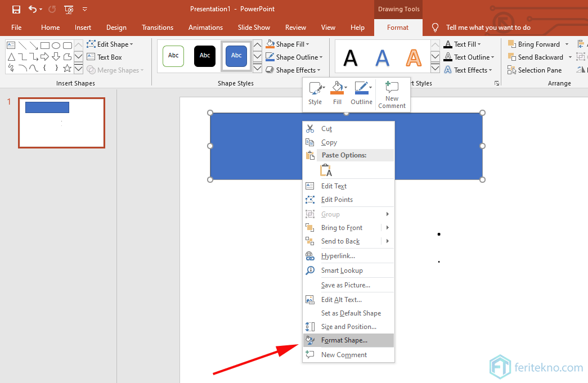
Task: Open the Bring Forward dropdown arrow
Action: pyautogui.click(x=567, y=44)
